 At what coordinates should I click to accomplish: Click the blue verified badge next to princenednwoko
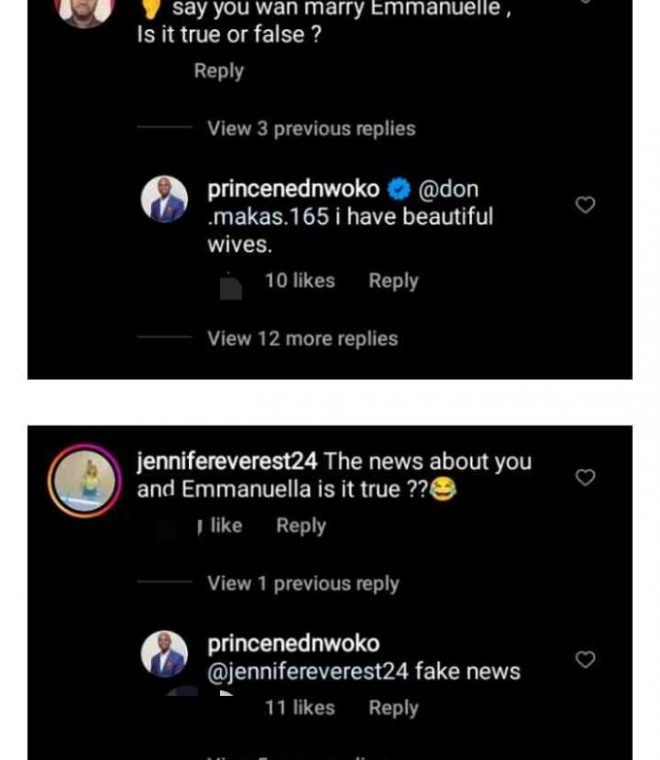coord(398,189)
